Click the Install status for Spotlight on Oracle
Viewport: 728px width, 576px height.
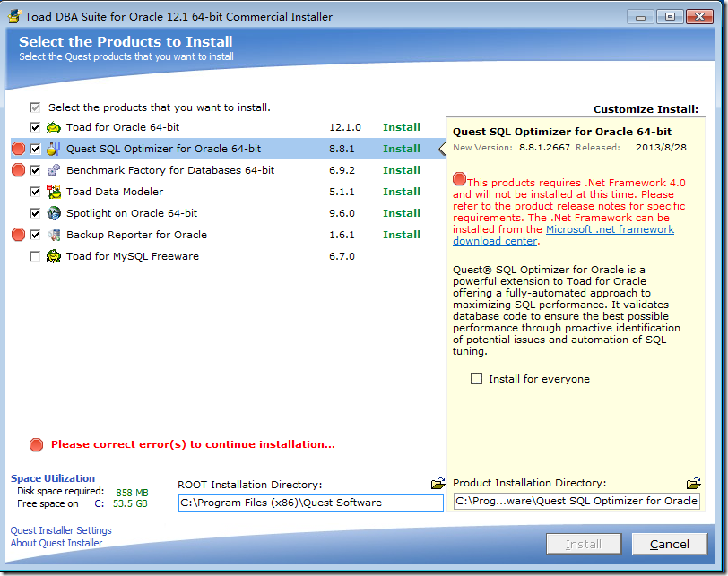(x=402, y=213)
